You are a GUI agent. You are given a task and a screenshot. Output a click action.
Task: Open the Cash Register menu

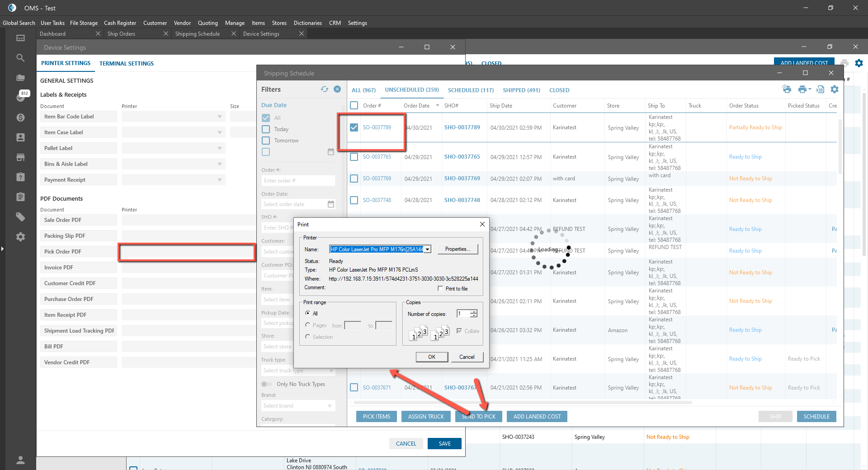coord(120,23)
